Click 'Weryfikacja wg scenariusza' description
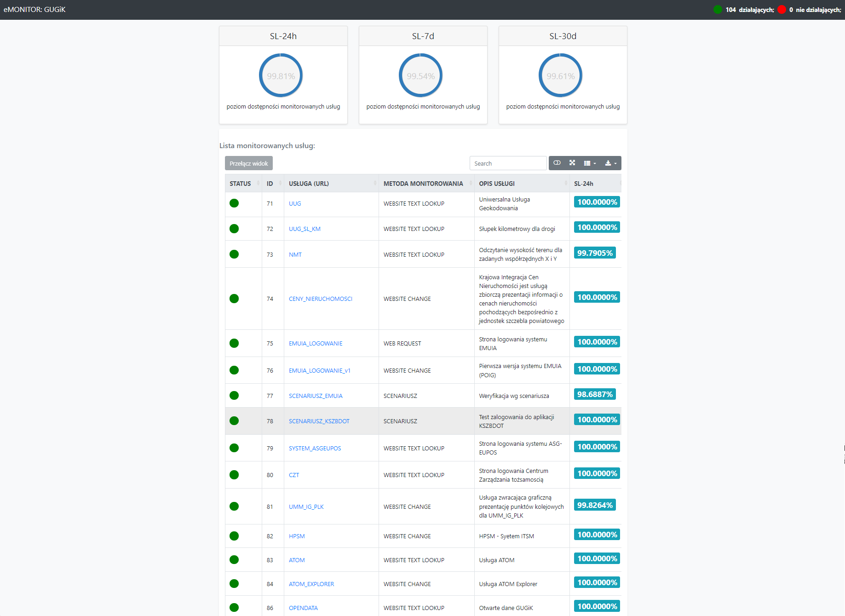845x616 pixels. coord(514,396)
